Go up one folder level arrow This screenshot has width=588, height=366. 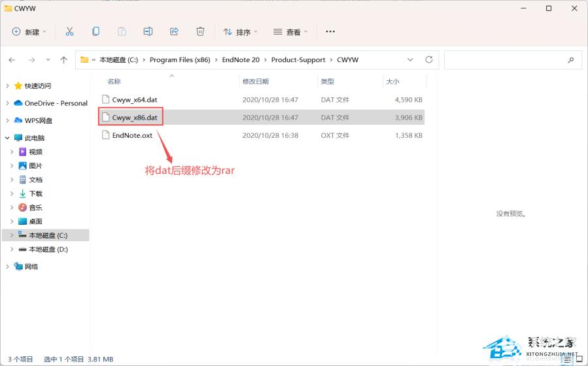click(63, 60)
